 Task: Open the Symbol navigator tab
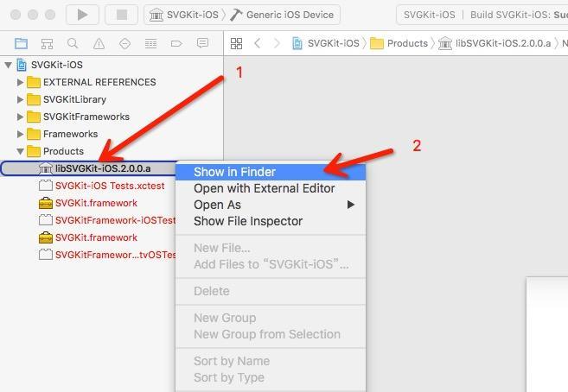pos(47,43)
